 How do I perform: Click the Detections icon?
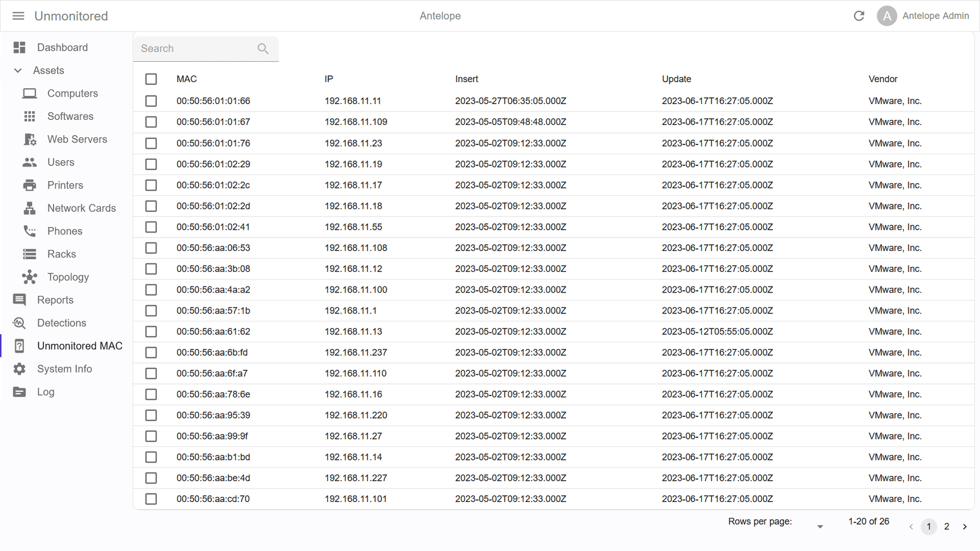[20, 323]
